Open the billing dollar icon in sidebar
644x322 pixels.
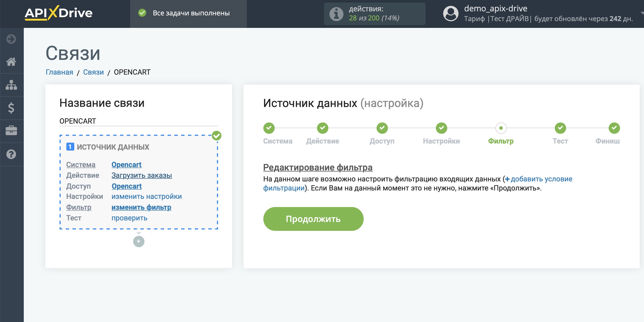[x=11, y=108]
